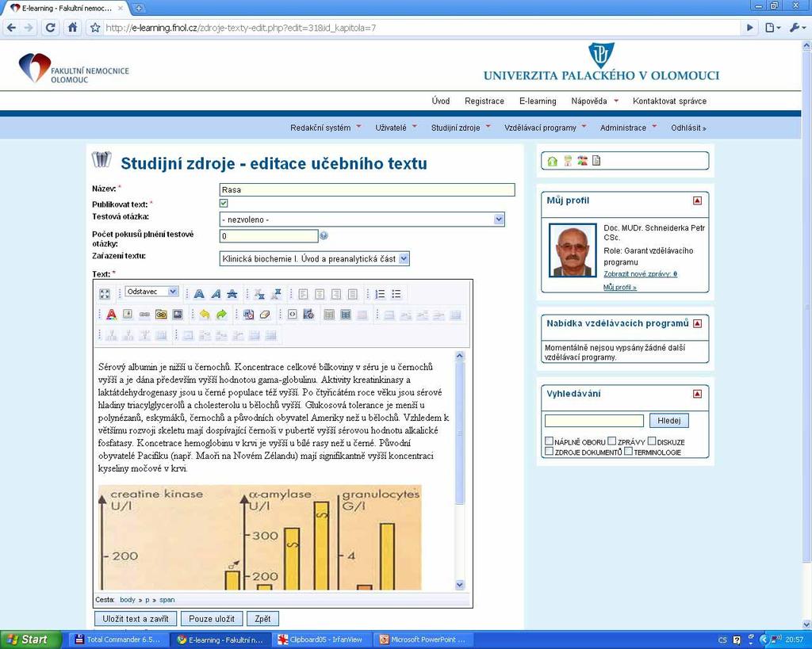Open E-learning nav item

[538, 101]
